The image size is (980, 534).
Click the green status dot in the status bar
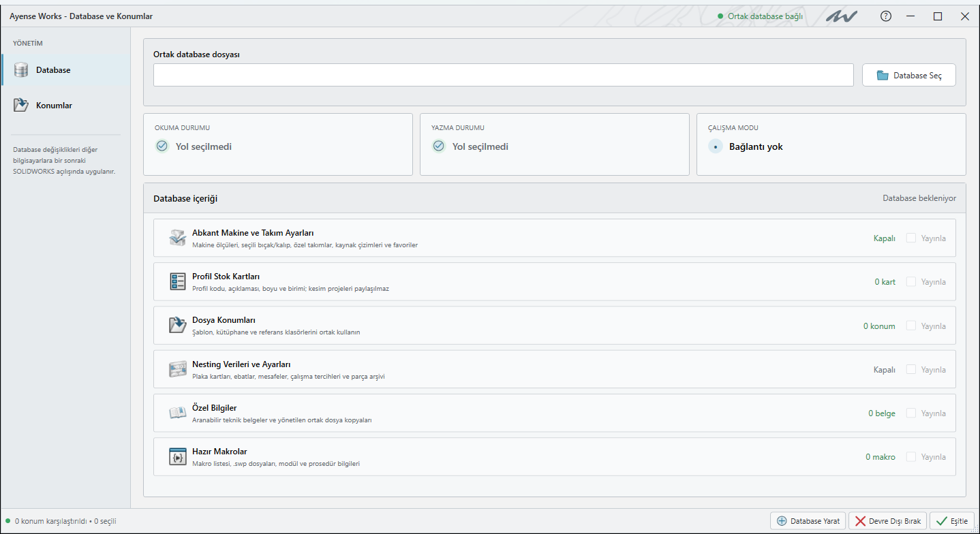click(x=8, y=521)
